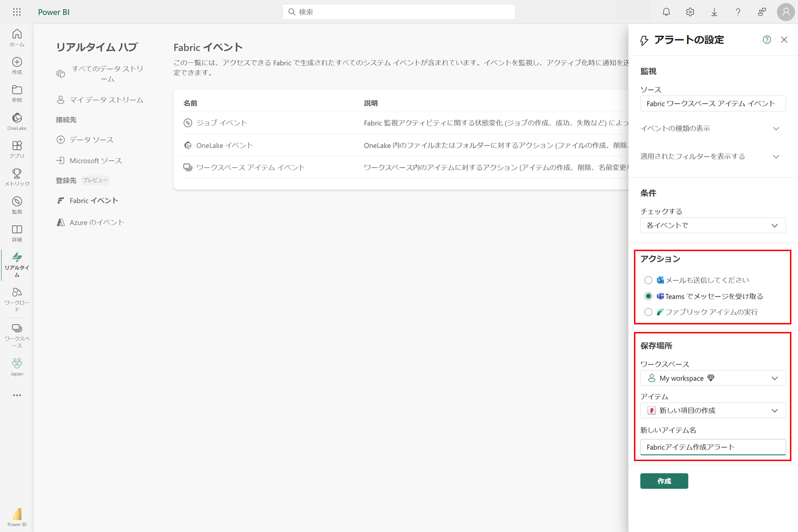Open the Japan workspace icon
This screenshot has height=532, width=798.
17,367
